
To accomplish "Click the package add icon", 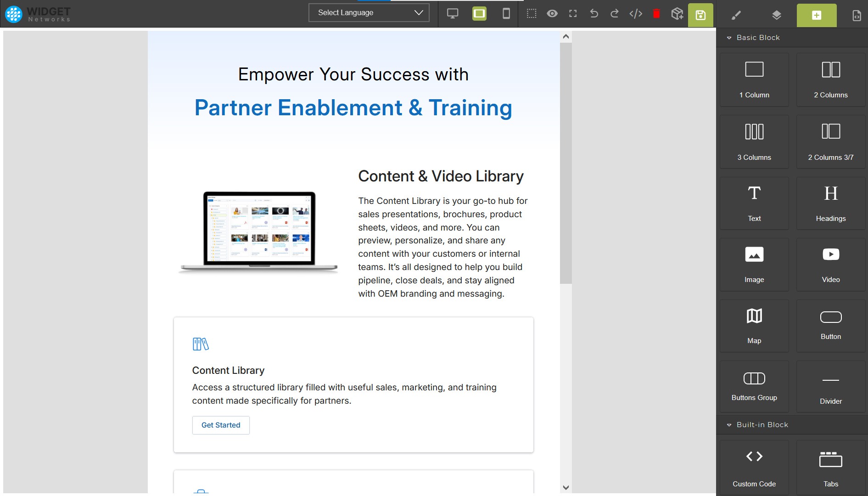I will (677, 14).
